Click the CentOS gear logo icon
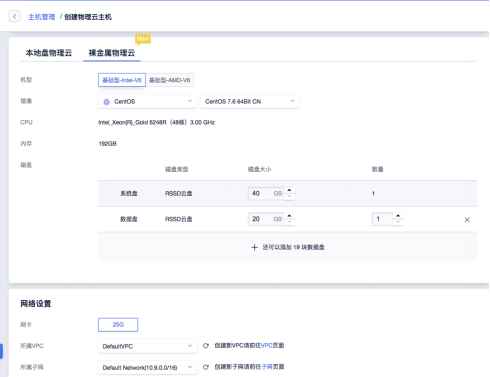490x378 pixels. [106, 102]
